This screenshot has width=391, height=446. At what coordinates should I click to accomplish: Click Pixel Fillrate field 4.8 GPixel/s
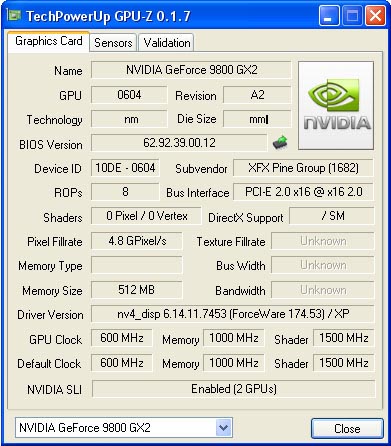coord(137,241)
